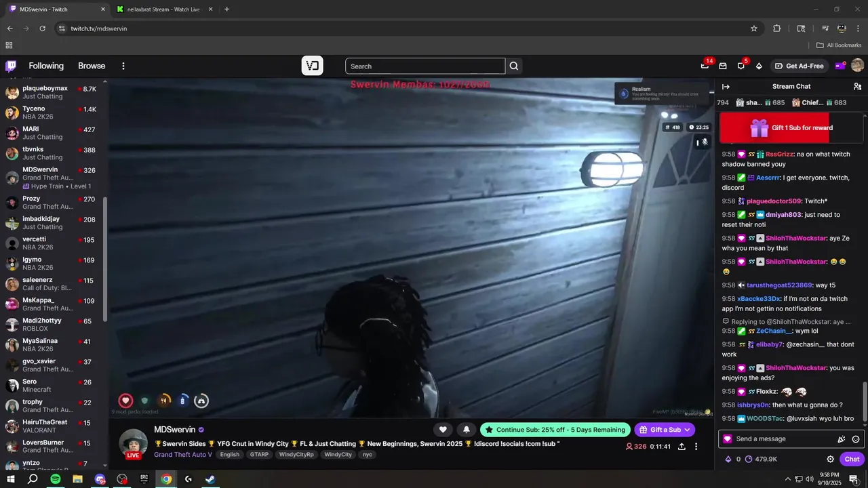The image size is (868, 488).
Task: Open the three-dot More menu beside Browse
Action: pos(123,66)
